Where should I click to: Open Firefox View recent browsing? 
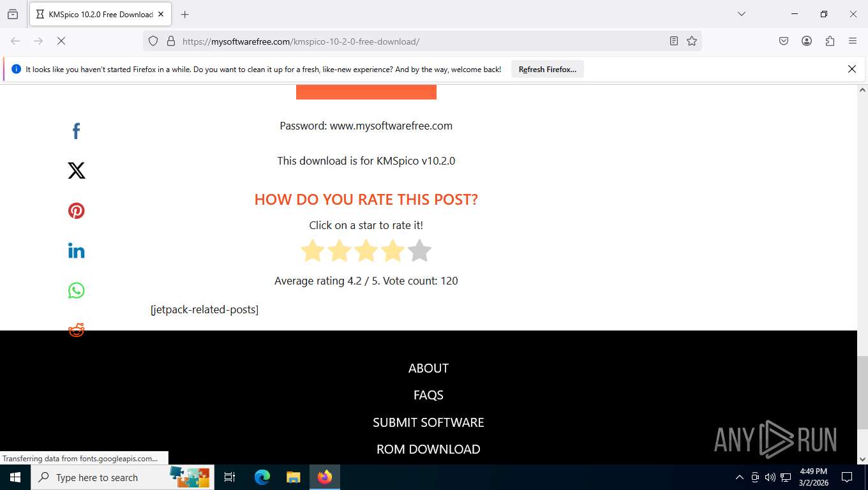pyautogui.click(x=13, y=14)
